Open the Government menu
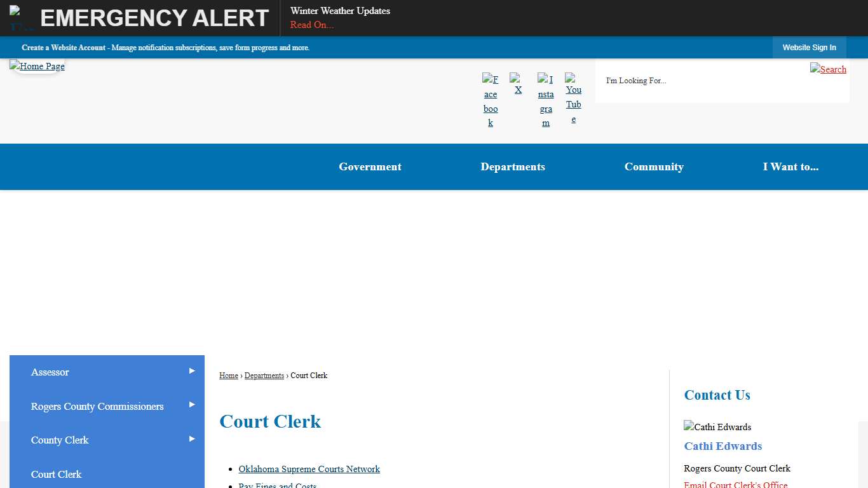The width and height of the screenshot is (868, 488). (x=370, y=166)
